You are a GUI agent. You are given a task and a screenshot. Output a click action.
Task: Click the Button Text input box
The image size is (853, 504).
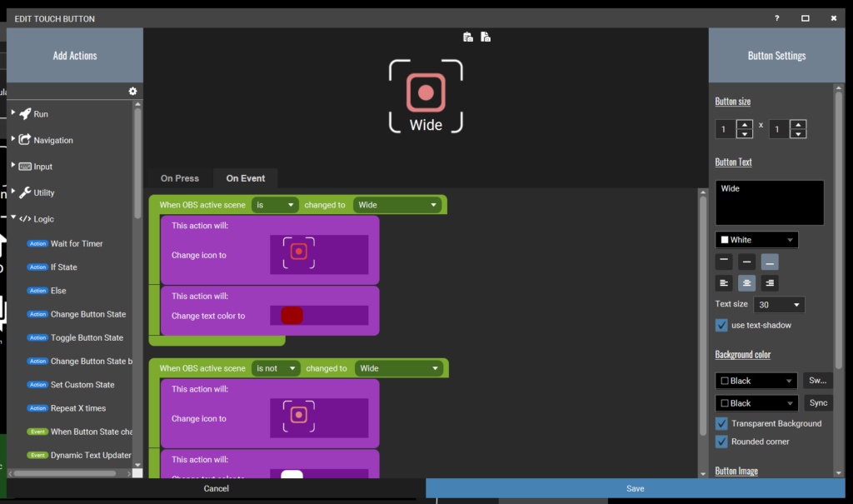pos(769,202)
